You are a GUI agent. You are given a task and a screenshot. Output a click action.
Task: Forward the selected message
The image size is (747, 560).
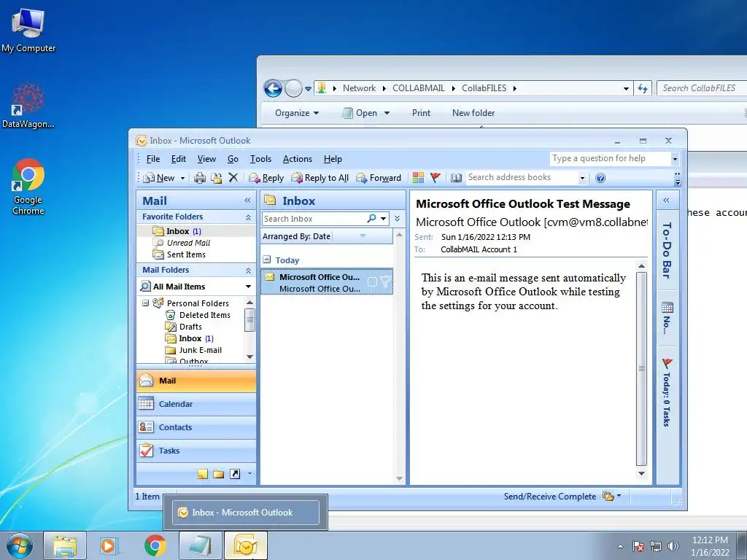pos(379,178)
